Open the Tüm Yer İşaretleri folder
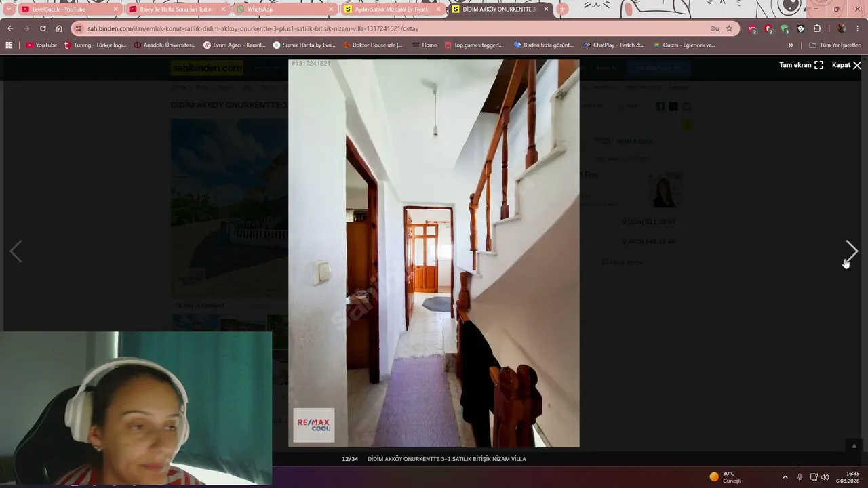 click(x=835, y=45)
